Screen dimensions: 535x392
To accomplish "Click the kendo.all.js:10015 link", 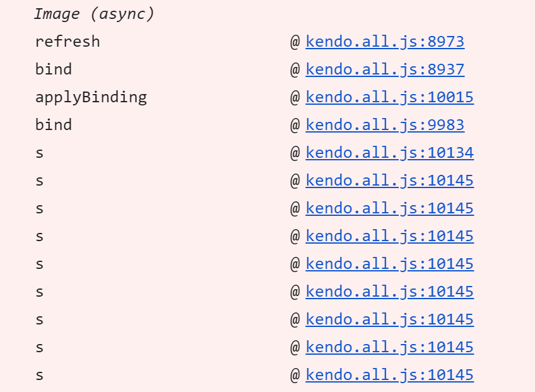I will point(389,98).
